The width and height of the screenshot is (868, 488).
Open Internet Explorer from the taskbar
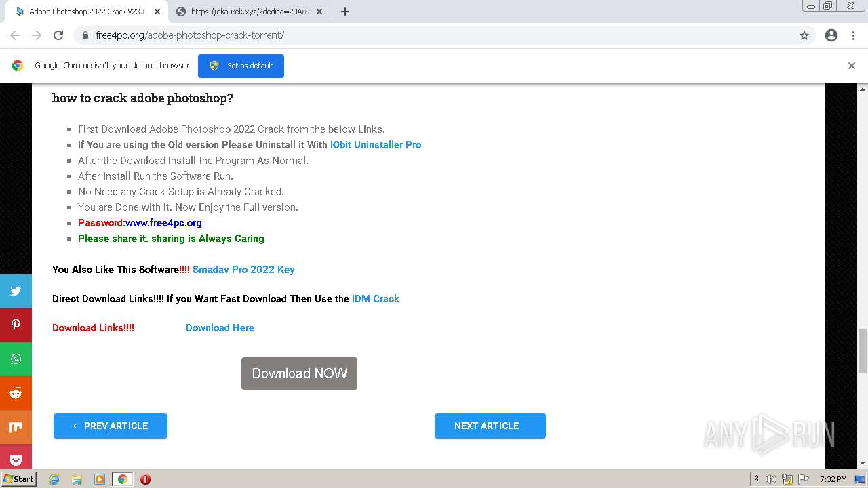[54, 479]
